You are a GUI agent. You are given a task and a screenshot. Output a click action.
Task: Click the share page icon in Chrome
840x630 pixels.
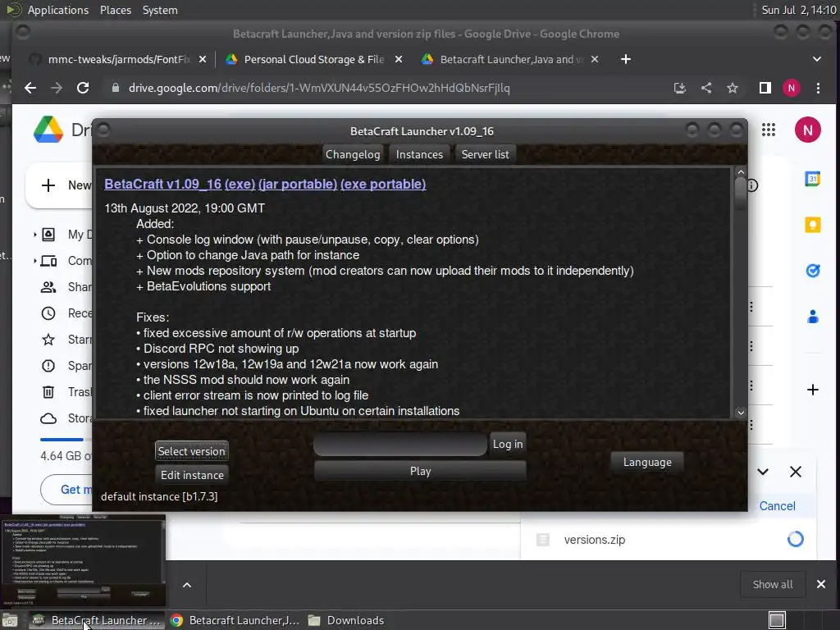706,88
